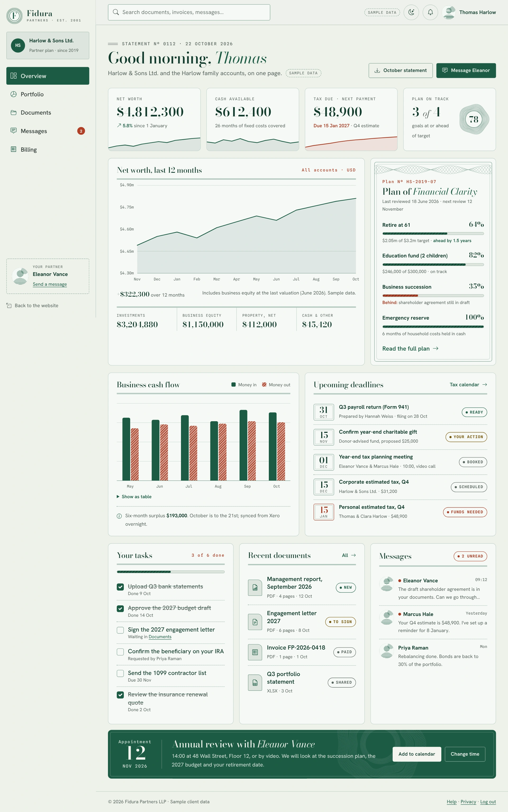Uncheck Upload Q3 bank statements task
This screenshot has height=812, width=508.
point(120,587)
